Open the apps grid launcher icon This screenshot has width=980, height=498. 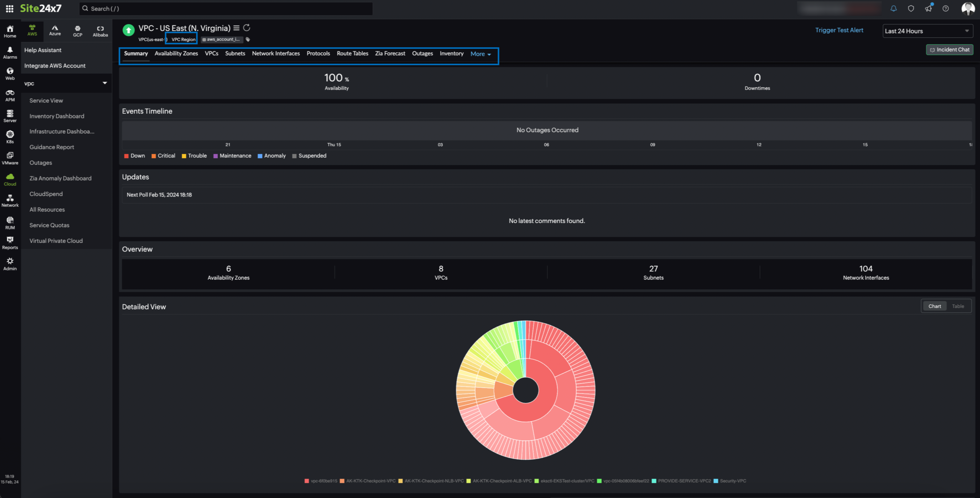pos(9,8)
